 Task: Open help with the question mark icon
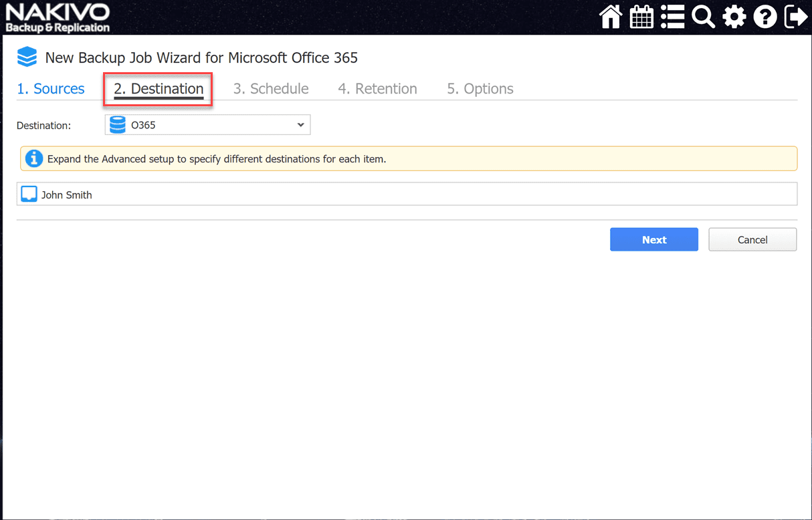coord(765,17)
